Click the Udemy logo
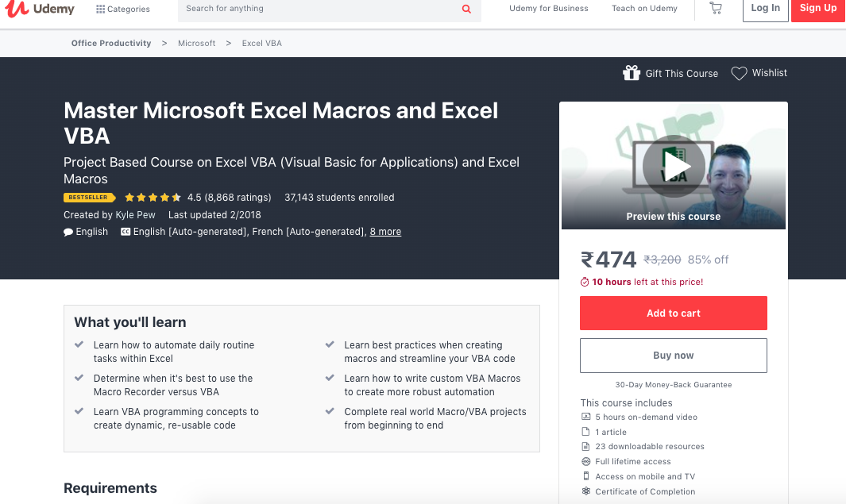The height and width of the screenshot is (504, 846). pos(40,9)
